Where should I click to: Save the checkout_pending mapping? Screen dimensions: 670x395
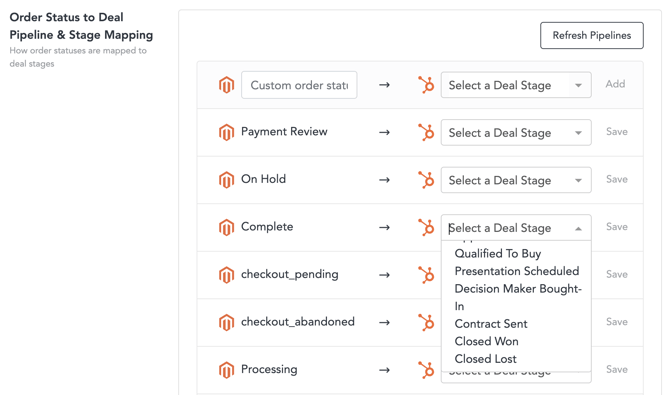point(617,274)
